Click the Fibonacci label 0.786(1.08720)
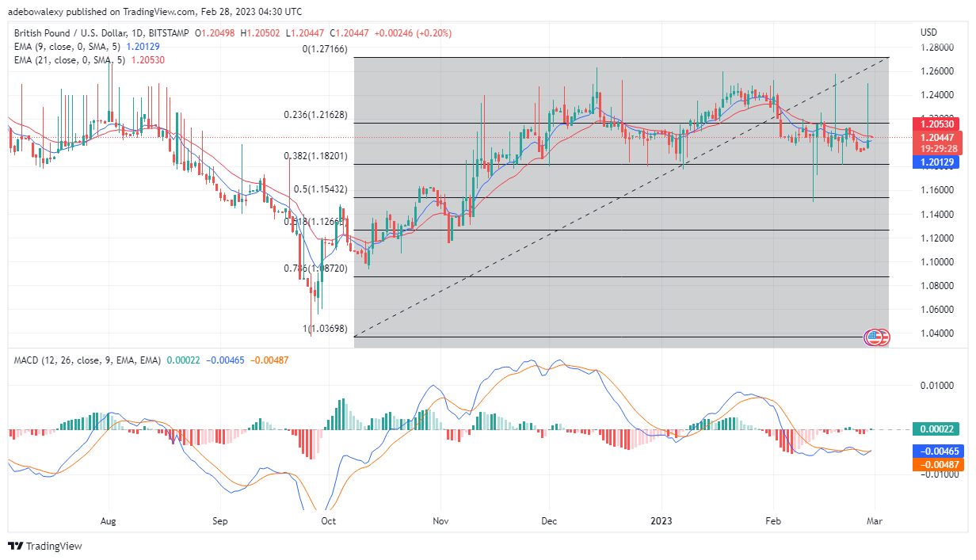This screenshot has width=976, height=560. click(315, 269)
